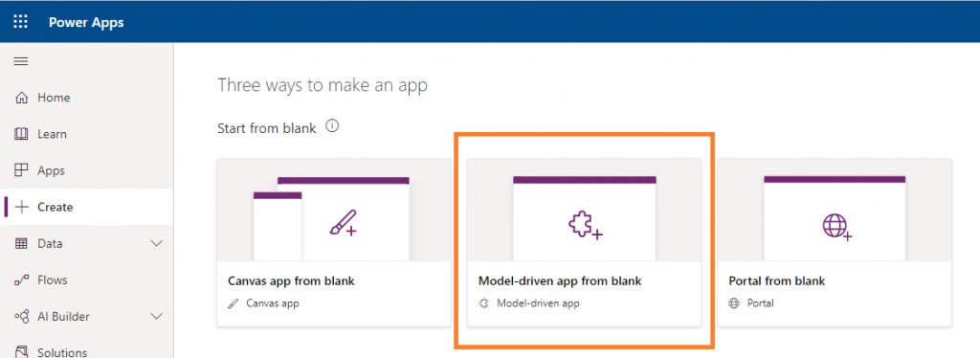This screenshot has height=358, width=980.
Task: Click the Model-driven app card preview image
Action: pyautogui.click(x=585, y=210)
